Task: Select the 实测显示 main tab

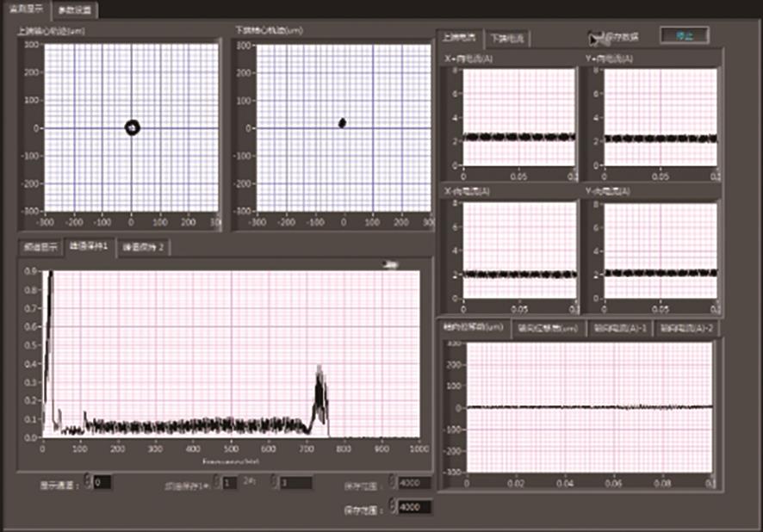Action: [x=25, y=9]
